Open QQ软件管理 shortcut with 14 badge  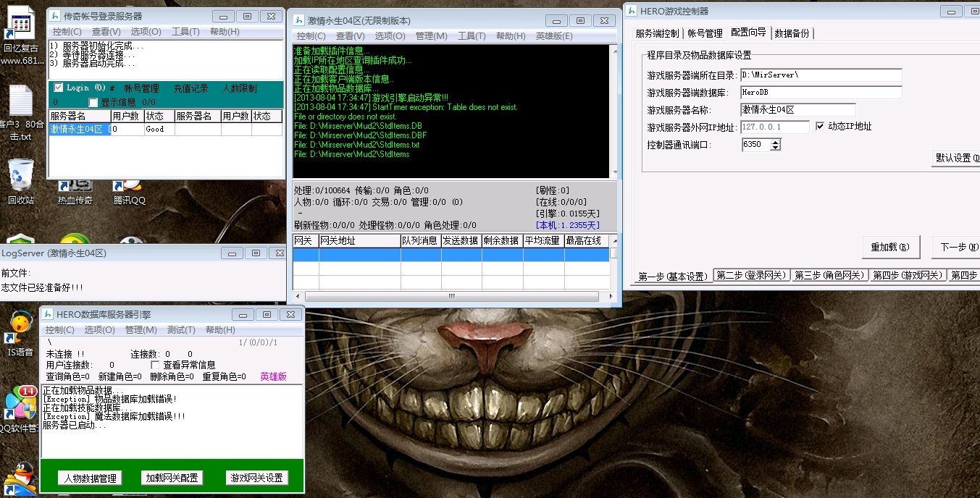coord(20,409)
